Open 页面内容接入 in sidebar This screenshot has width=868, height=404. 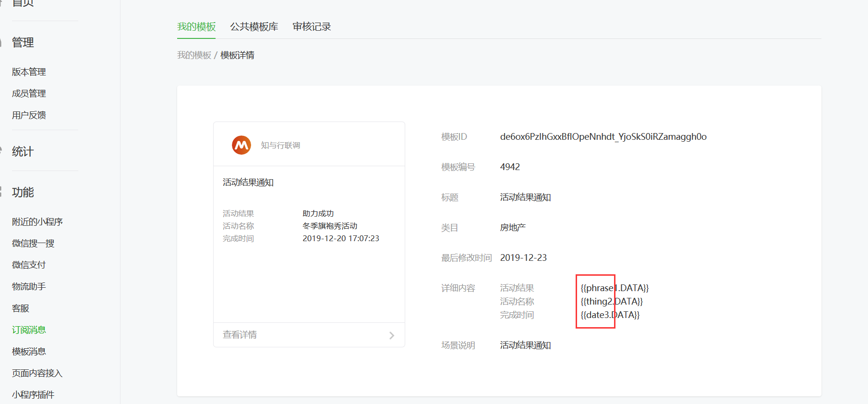(37, 373)
